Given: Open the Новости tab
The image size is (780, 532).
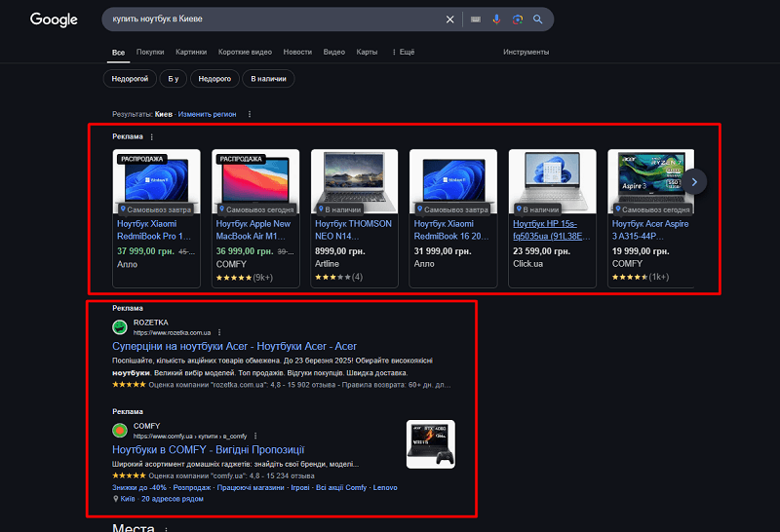Looking at the screenshot, I should point(297,52).
